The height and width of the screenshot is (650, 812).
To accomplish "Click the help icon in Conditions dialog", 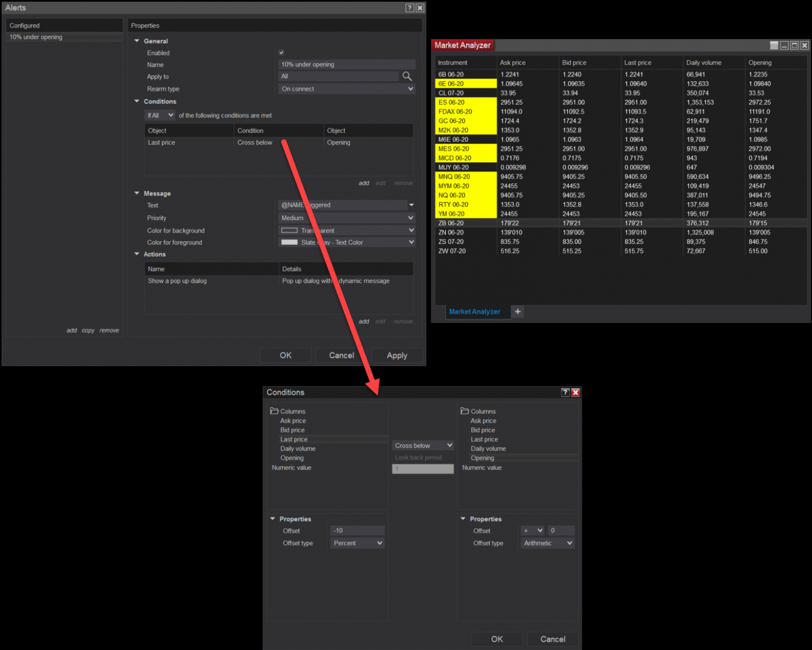I will pos(566,392).
